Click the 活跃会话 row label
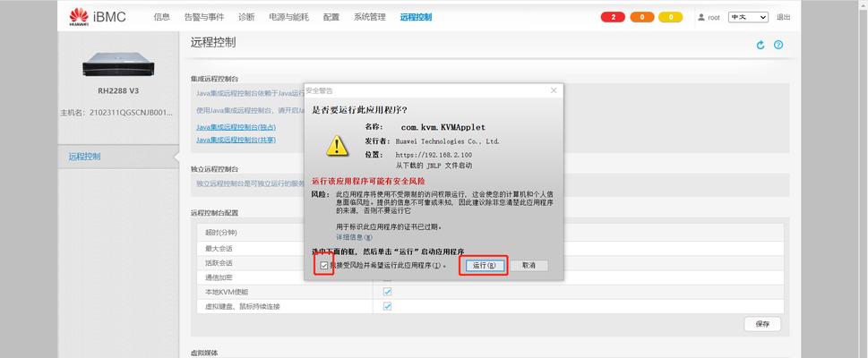The height and width of the screenshot is (358, 868). point(219,263)
